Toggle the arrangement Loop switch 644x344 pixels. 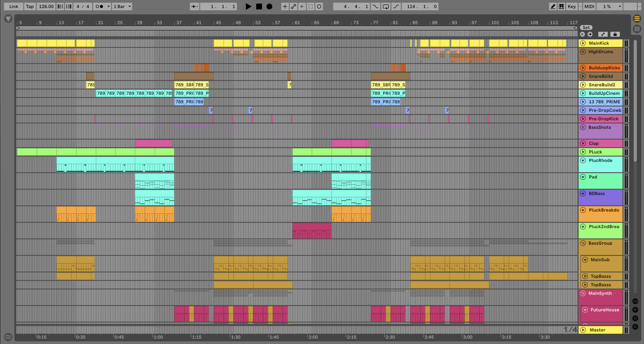tap(386, 6)
